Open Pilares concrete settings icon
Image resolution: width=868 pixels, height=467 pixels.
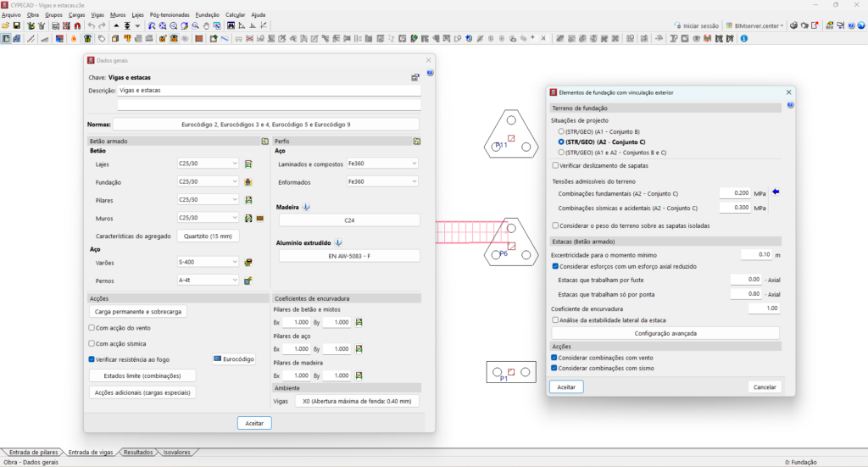[x=248, y=200]
